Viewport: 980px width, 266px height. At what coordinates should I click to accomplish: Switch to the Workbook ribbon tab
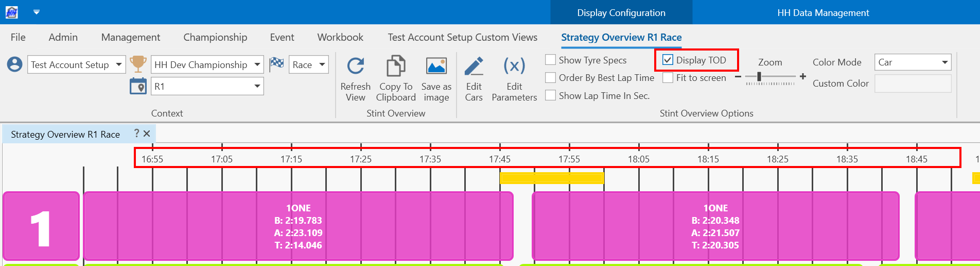340,37
